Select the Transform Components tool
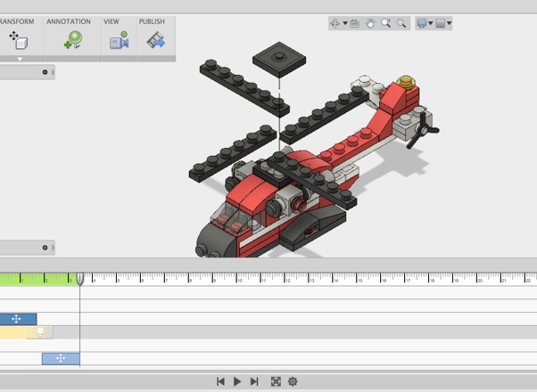The height and width of the screenshot is (392, 537). [19, 40]
